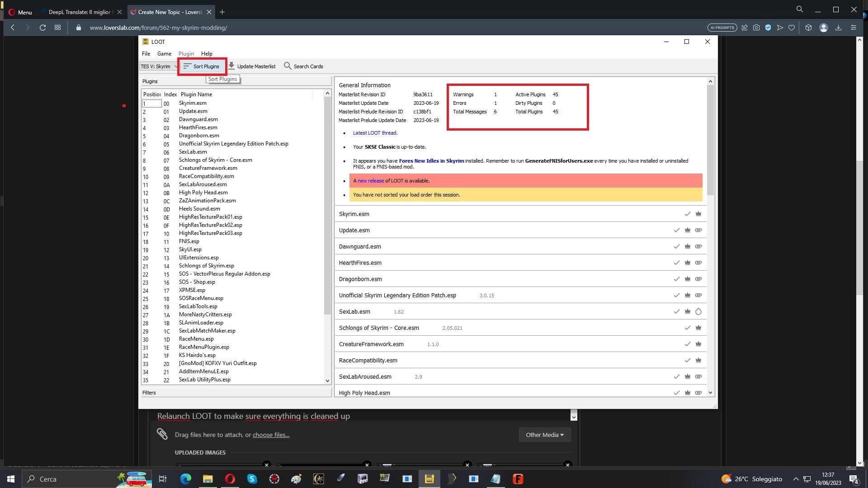Screen dimensions: 868x488
Task: Select SkyUI.esp in the plugin list
Action: pyautogui.click(x=190, y=249)
